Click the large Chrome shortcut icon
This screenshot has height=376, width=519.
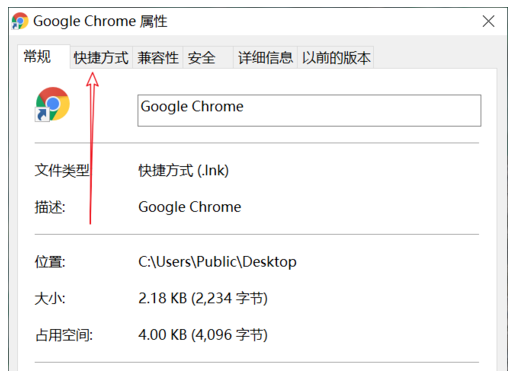click(x=52, y=104)
